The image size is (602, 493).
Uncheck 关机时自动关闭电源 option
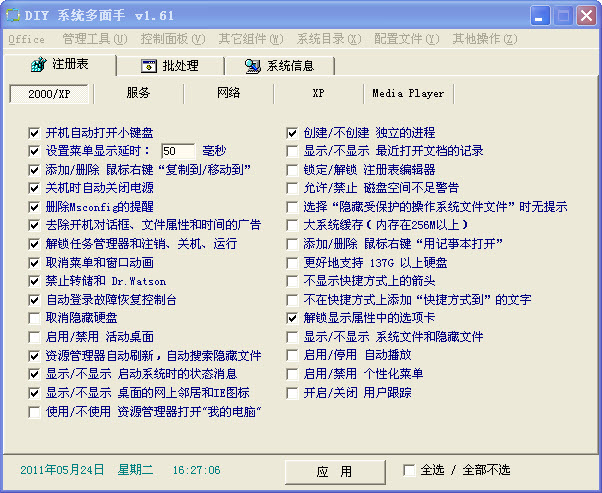click(36, 187)
